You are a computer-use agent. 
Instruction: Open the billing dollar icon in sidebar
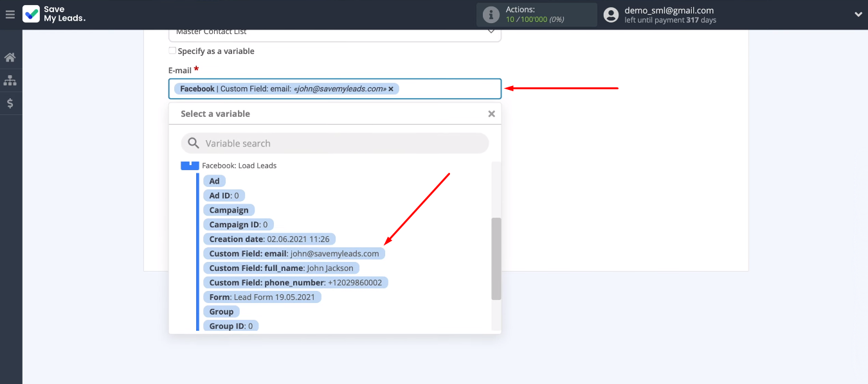pyautogui.click(x=10, y=103)
